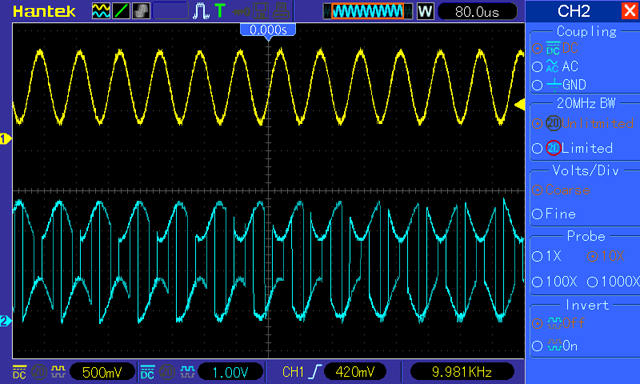640x384 pixels.
Task: Set probe attenuation to 100X
Action: click(555, 282)
